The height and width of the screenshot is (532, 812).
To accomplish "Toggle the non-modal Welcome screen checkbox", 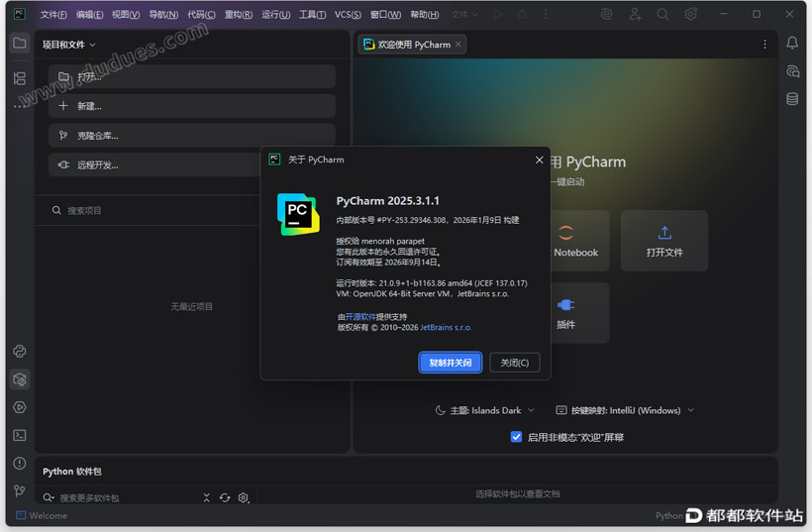I will click(516, 437).
